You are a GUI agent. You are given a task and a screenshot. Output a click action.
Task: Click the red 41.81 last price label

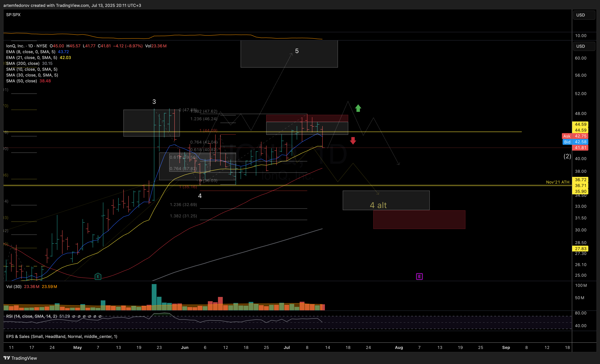pyautogui.click(x=580, y=148)
